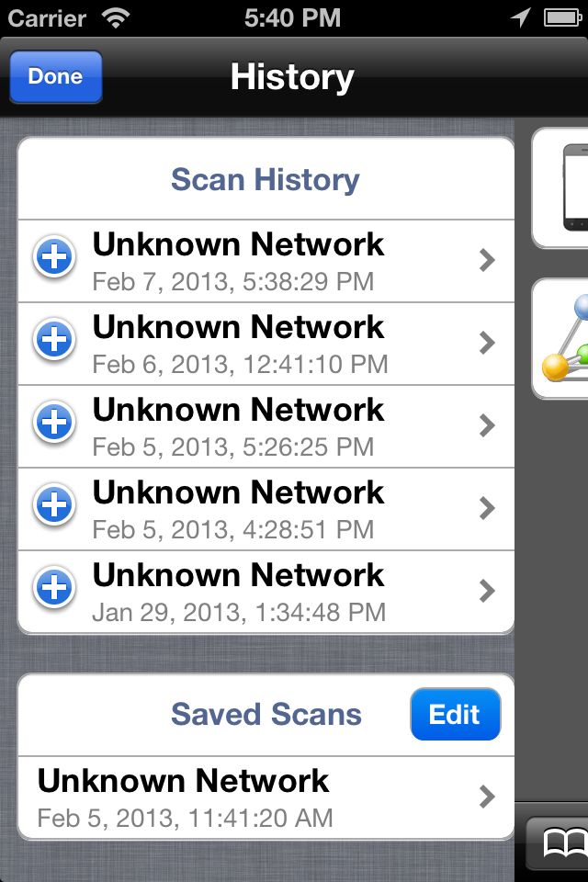588x882 pixels.
Task: Tap the Saved Scans header label
Action: tap(266, 715)
